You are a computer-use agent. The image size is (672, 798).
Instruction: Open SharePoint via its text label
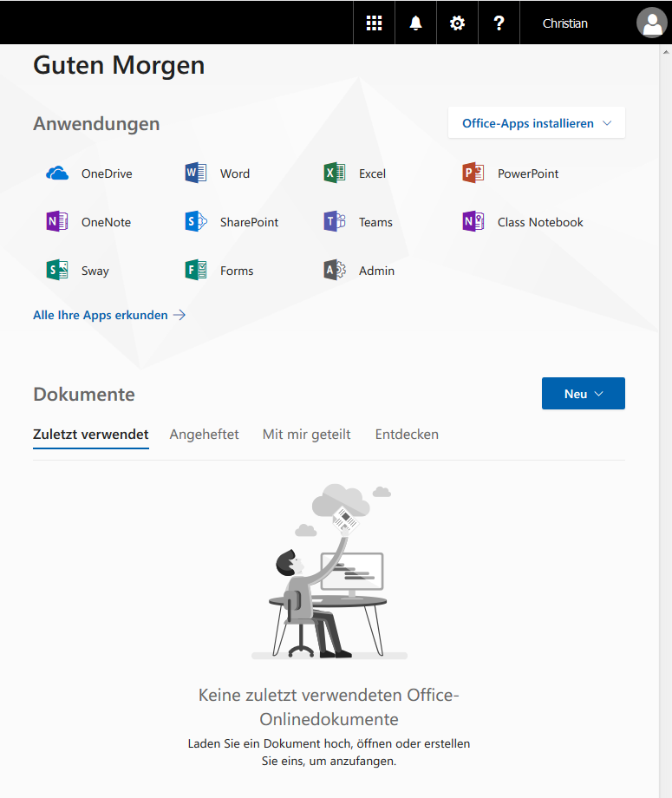click(x=249, y=222)
